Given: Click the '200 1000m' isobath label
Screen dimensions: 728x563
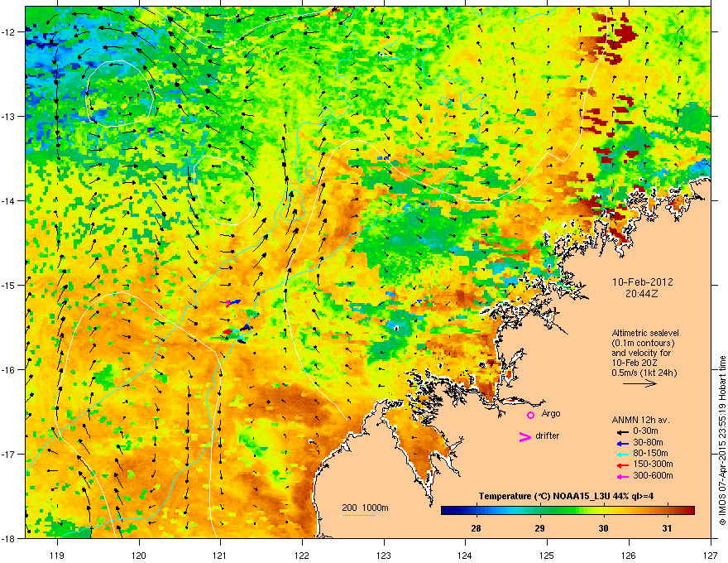Looking at the screenshot, I should (x=365, y=508).
